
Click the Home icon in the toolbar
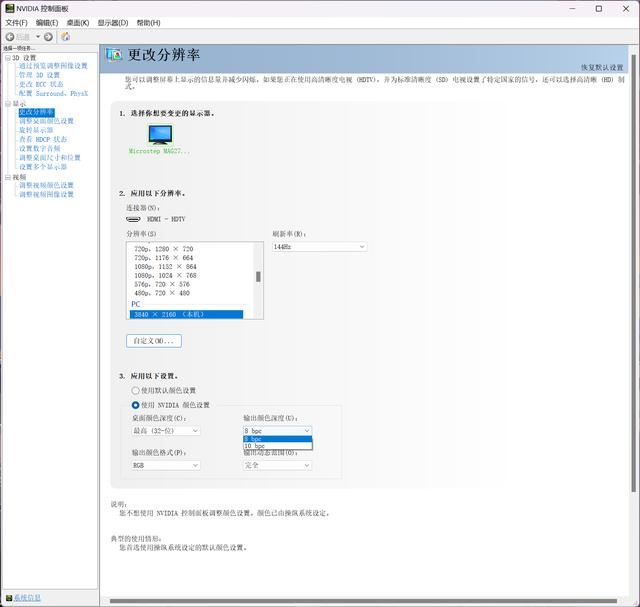(x=66, y=37)
